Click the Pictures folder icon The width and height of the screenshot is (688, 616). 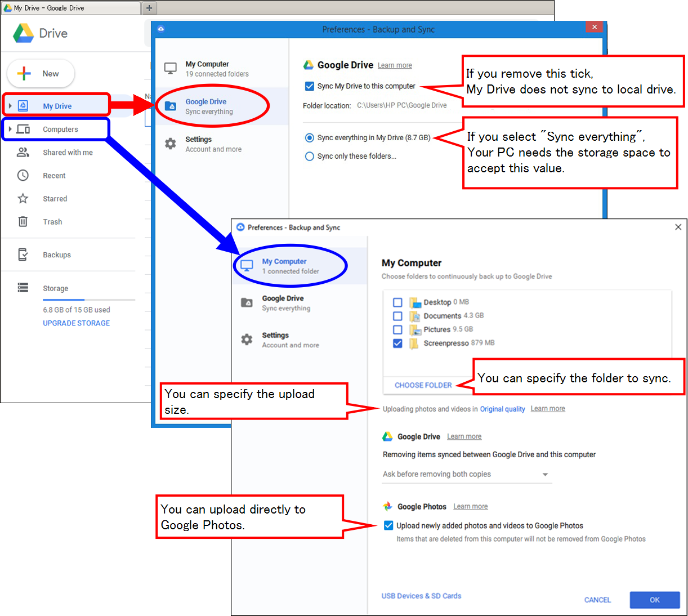coord(415,329)
